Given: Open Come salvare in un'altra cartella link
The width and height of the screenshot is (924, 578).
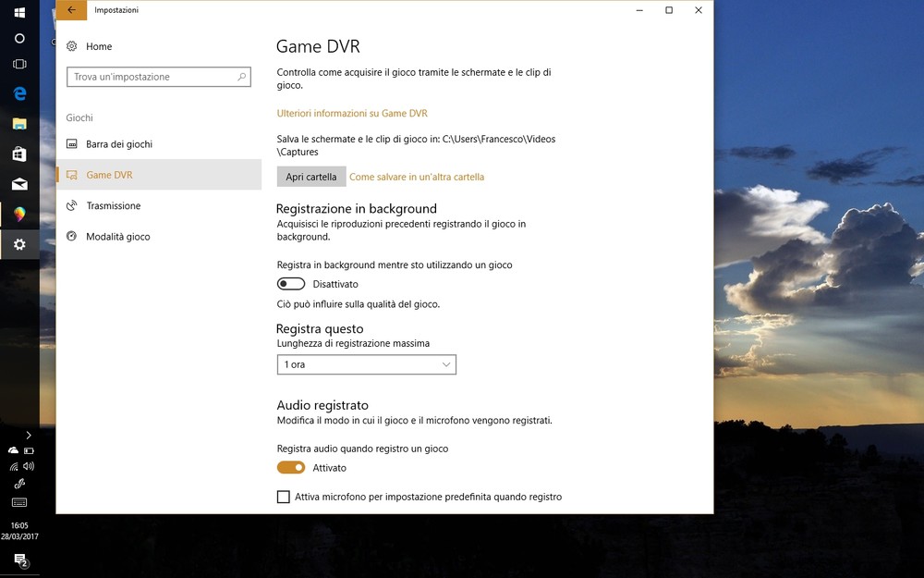Looking at the screenshot, I should point(417,177).
